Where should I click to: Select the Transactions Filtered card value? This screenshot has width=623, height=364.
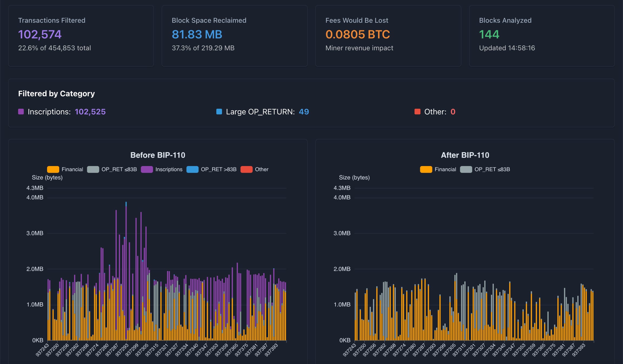(40, 34)
